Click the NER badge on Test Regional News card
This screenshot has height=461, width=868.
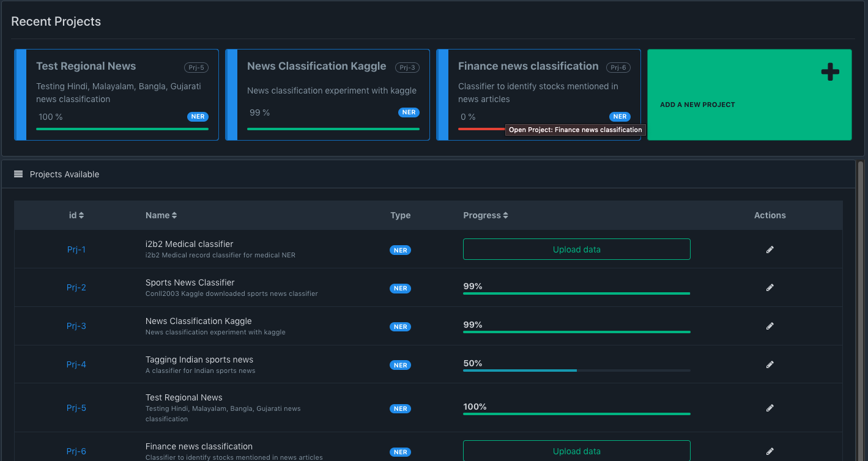pos(197,116)
